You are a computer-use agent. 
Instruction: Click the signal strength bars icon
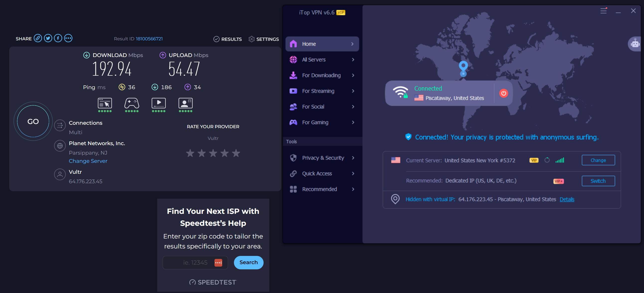coord(560,160)
